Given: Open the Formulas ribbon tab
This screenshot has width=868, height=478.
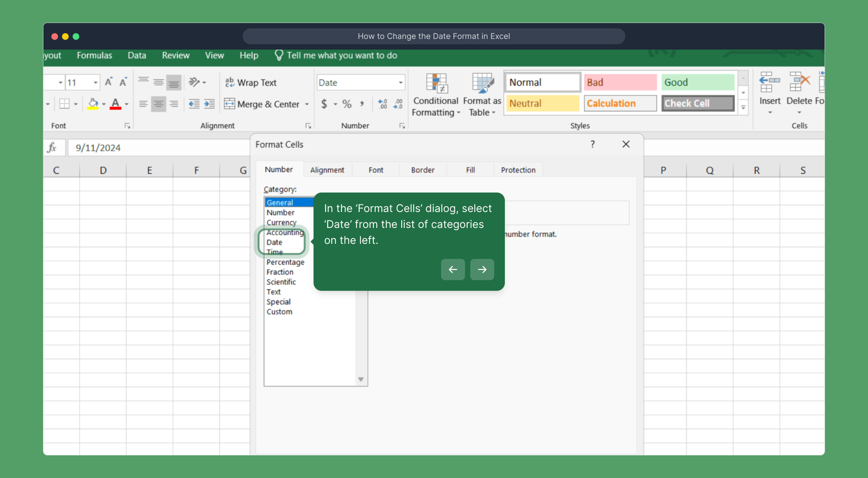Looking at the screenshot, I should point(94,55).
